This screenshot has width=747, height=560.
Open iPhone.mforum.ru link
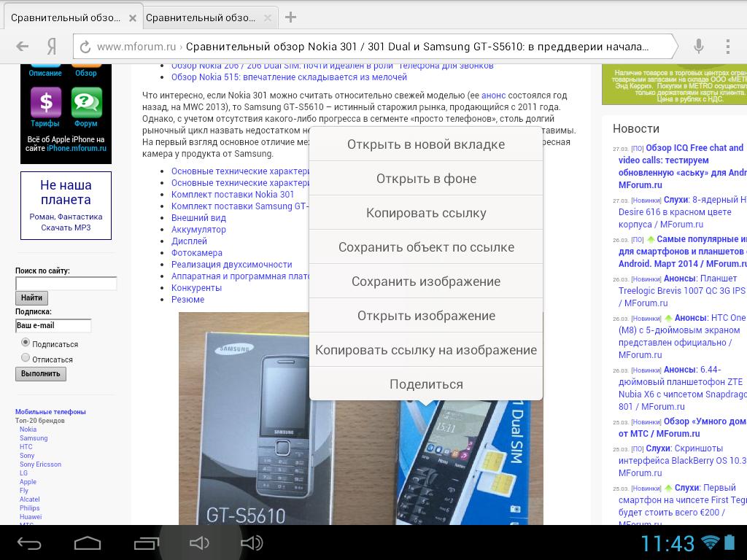[x=76, y=148]
